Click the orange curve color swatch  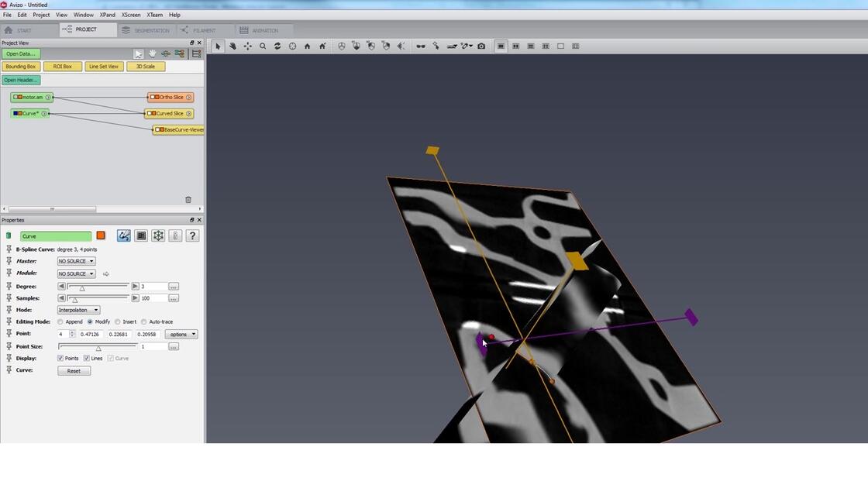pos(101,235)
